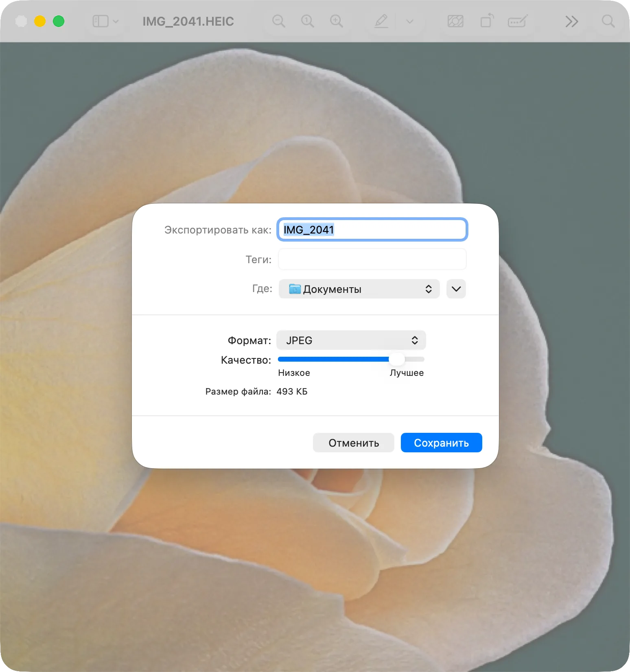This screenshot has width=630, height=672.
Task: Adjust the Качество quality slider knob
Action: [396, 359]
